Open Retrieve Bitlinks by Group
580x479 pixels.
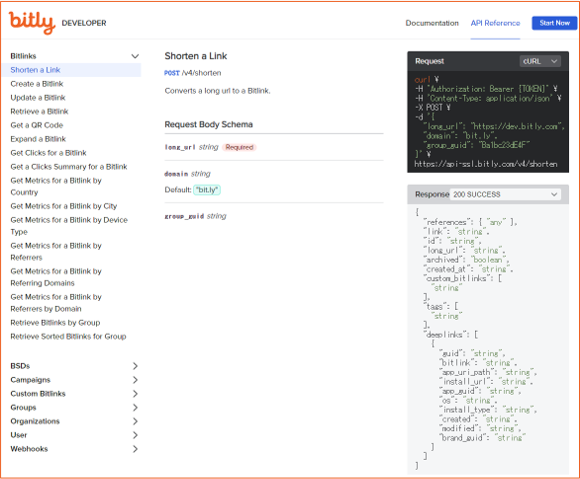click(x=55, y=323)
